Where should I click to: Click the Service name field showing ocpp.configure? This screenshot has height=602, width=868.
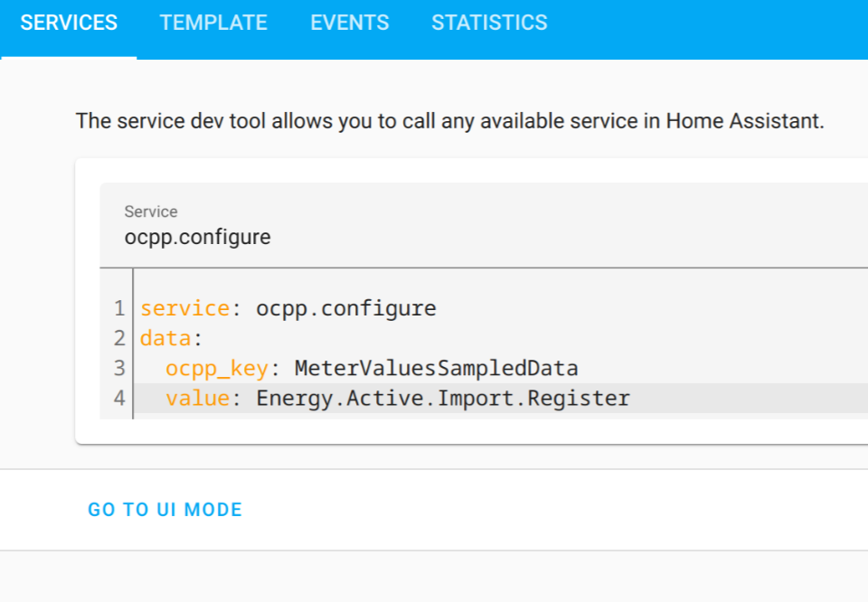[197, 237]
